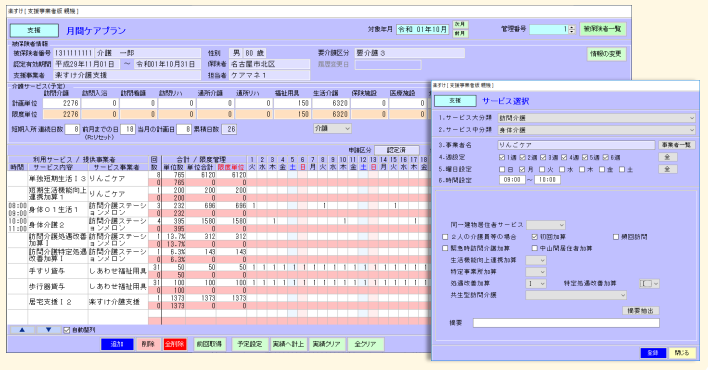
Task: Open the 被保険者一覧 insured list
Action: [602, 29]
